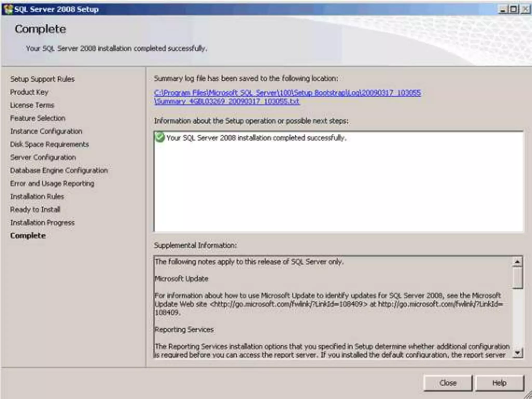Click the green success checkmark icon
The image size is (532, 399).
pyautogui.click(x=160, y=137)
